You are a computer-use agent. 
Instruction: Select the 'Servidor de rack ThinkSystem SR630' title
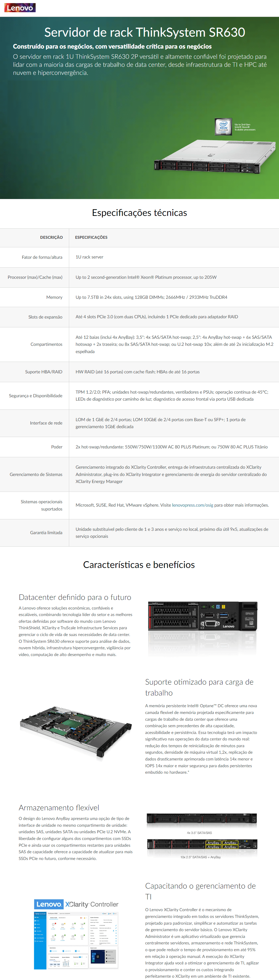click(145, 32)
